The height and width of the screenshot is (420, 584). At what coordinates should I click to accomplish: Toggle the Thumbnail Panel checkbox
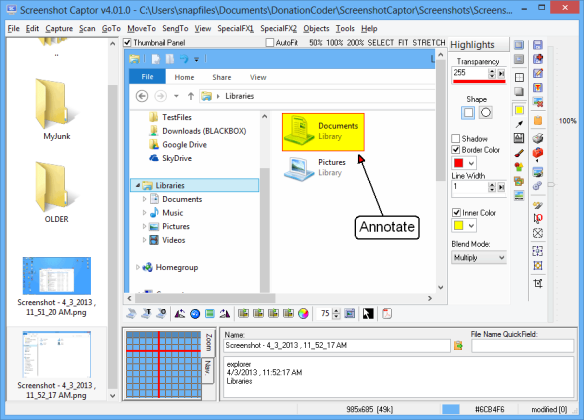(x=127, y=43)
